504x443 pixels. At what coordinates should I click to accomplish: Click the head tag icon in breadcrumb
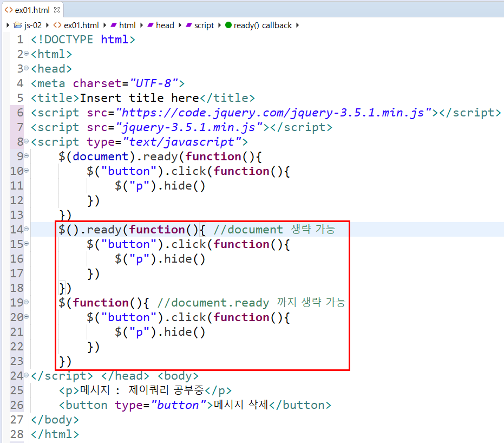pos(150,25)
